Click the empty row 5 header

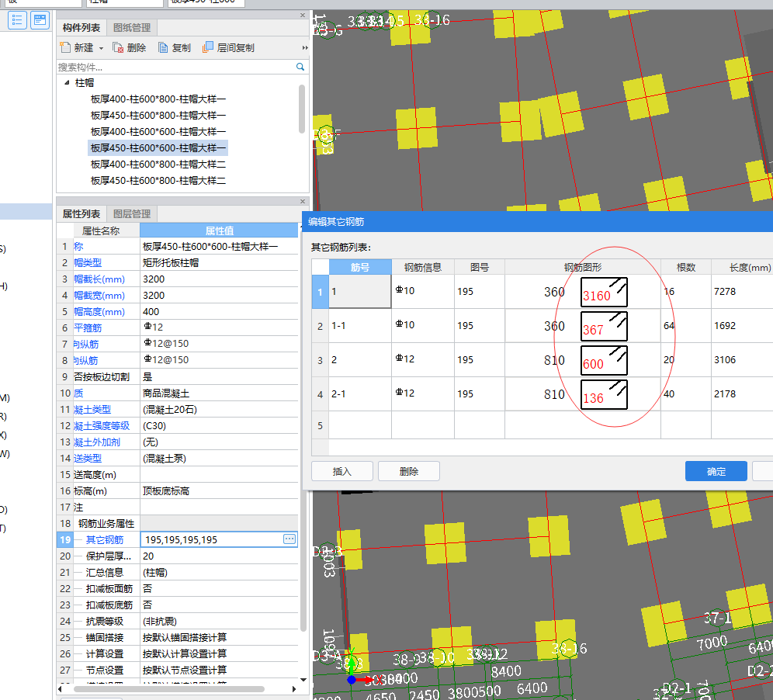321,425
